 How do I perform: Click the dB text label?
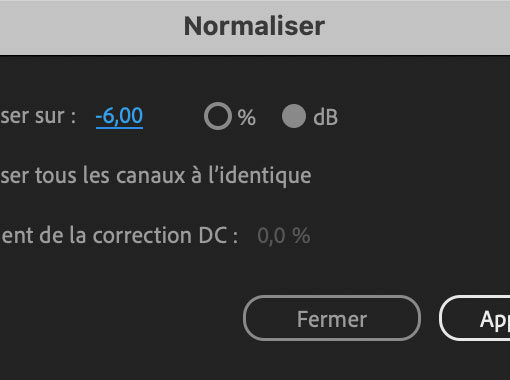pos(326,117)
